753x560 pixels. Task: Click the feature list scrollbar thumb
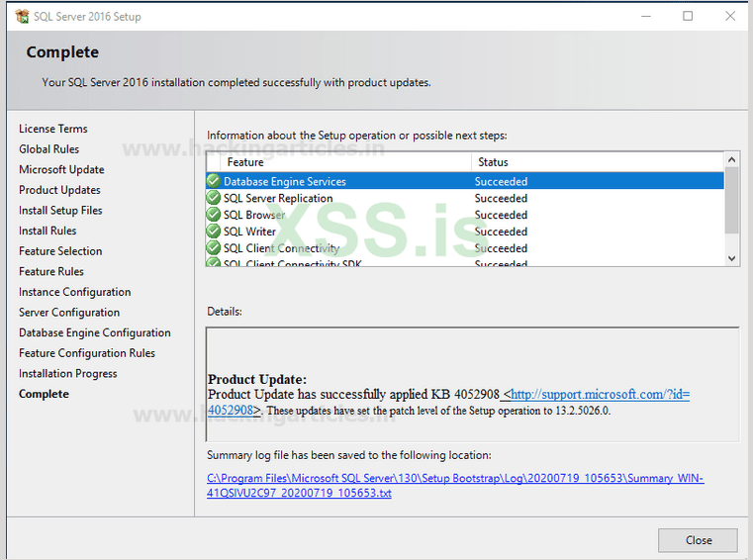[731, 200]
